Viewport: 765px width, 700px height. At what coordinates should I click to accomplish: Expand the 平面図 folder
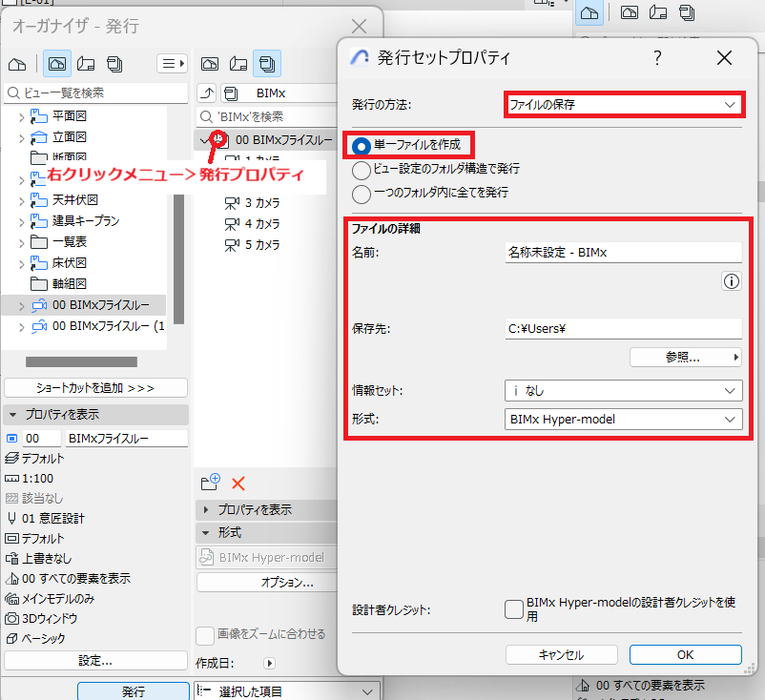[22, 117]
